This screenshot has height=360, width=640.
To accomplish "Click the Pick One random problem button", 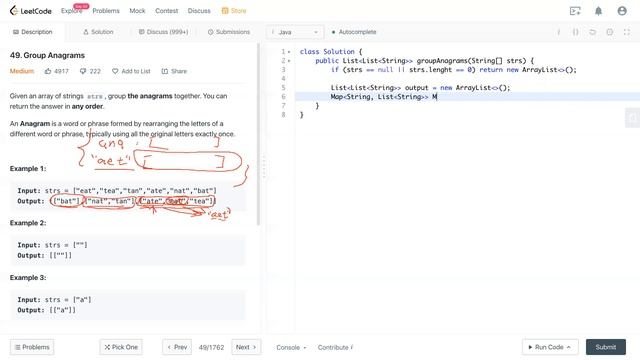I will tap(121, 347).
